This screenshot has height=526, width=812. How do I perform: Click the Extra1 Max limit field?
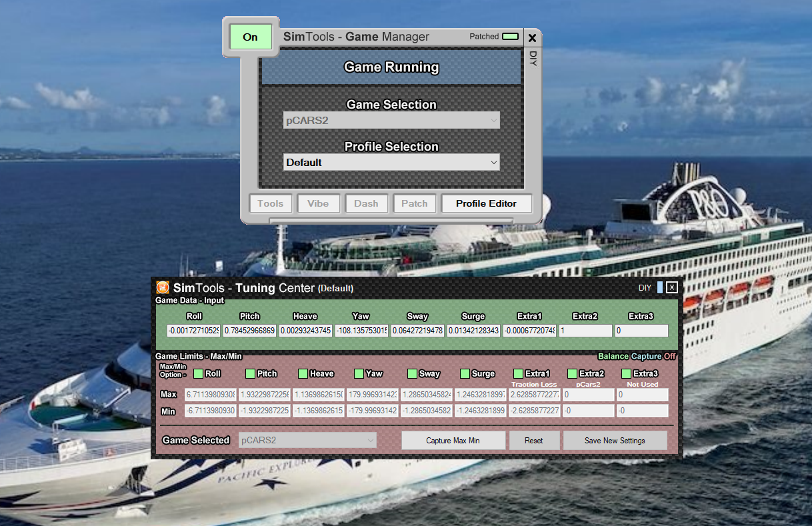pos(534,395)
